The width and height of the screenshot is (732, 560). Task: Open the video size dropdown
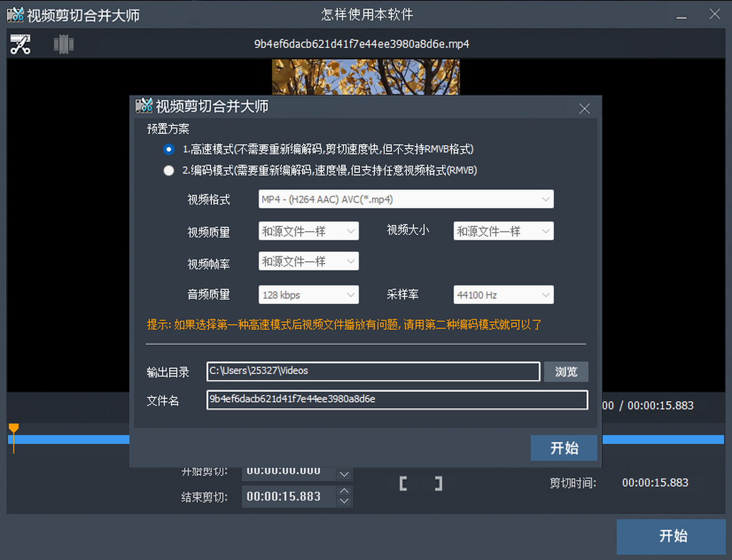[x=503, y=231]
